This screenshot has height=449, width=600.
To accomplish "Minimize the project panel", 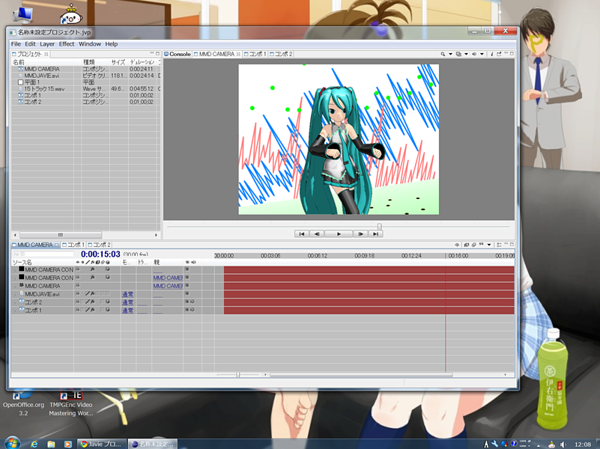I will pos(152,54).
